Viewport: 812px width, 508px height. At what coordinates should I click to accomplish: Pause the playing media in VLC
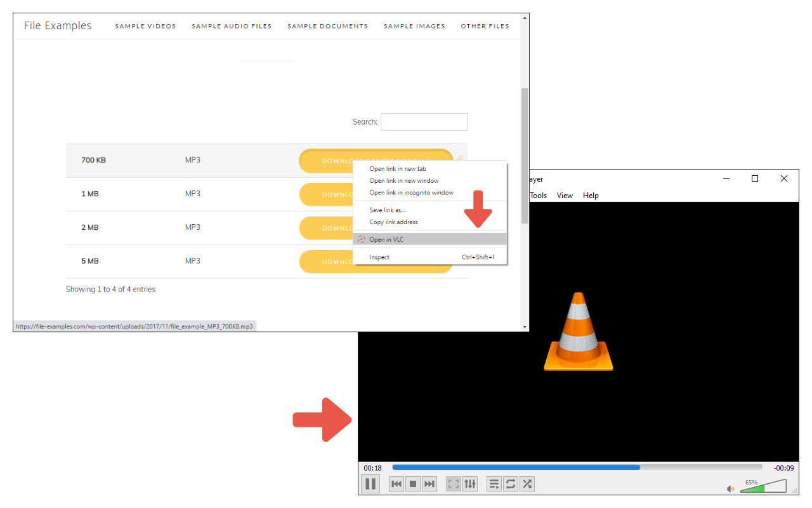(x=370, y=483)
